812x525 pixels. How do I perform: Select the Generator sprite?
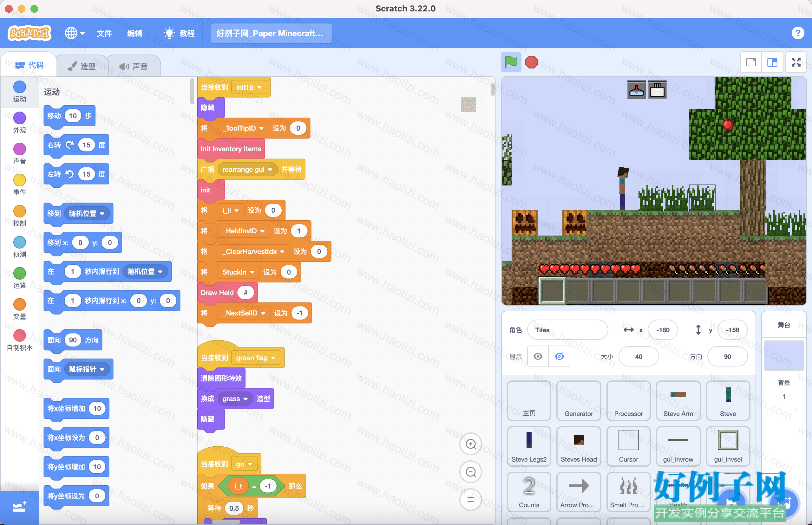tap(579, 401)
